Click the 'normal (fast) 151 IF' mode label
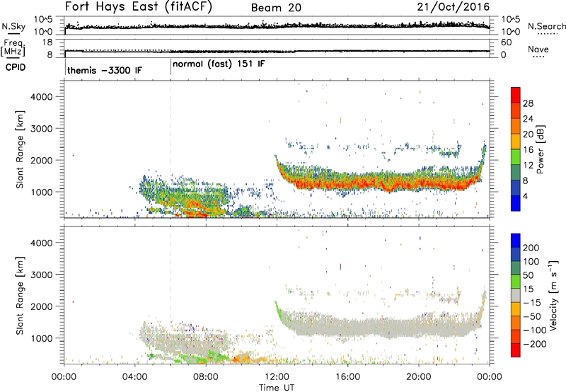Viewport: 566px width, 392px height. coord(219,64)
